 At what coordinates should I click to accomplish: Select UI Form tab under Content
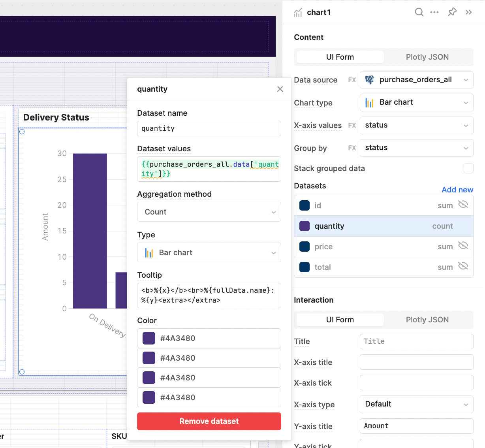[x=340, y=57]
